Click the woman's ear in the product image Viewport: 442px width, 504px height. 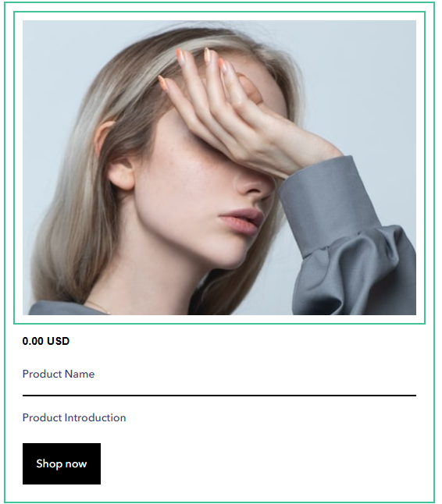point(122,172)
